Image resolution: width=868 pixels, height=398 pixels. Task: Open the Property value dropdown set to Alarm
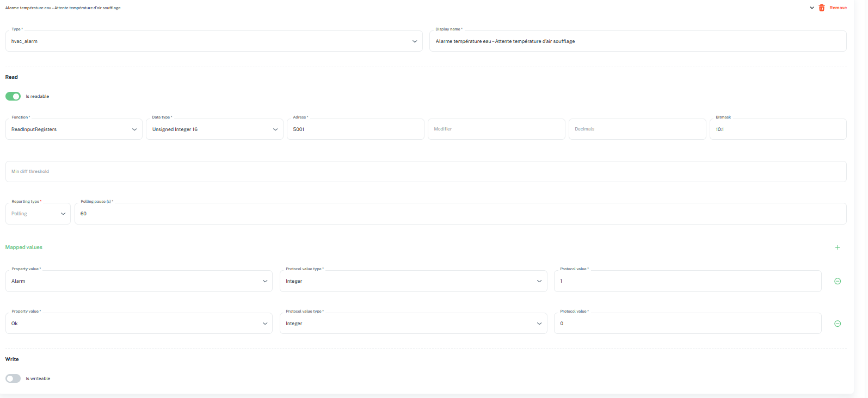pos(139,281)
